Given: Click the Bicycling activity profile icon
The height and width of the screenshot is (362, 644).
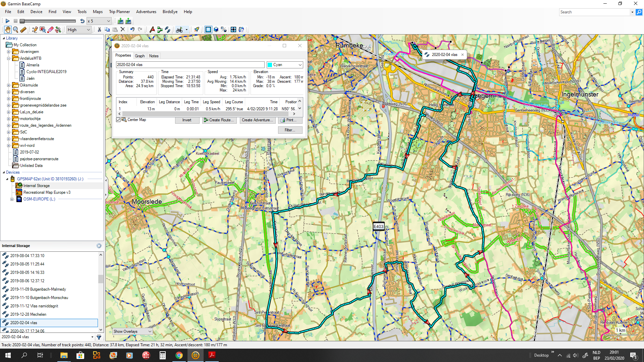Looking at the screenshot, I should tap(179, 29).
